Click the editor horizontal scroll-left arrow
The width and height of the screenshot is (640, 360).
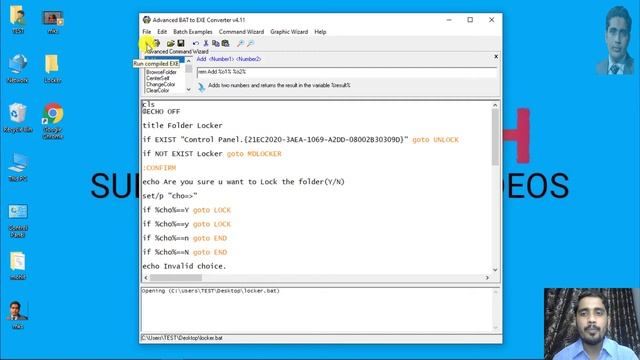pyautogui.click(x=146, y=278)
